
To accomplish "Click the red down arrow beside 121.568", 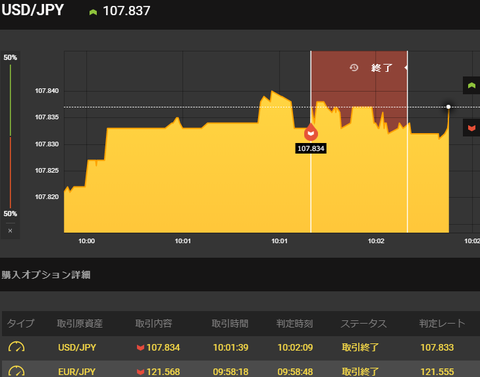I will pyautogui.click(x=140, y=372).
